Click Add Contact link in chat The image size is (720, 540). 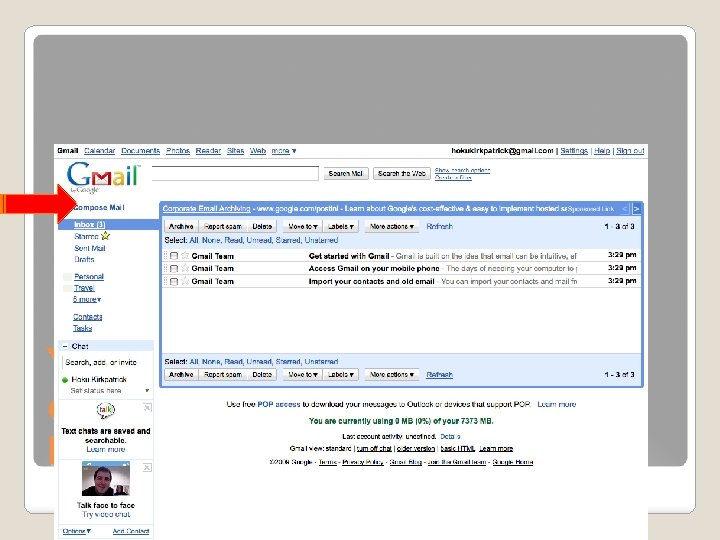[x=131, y=531]
